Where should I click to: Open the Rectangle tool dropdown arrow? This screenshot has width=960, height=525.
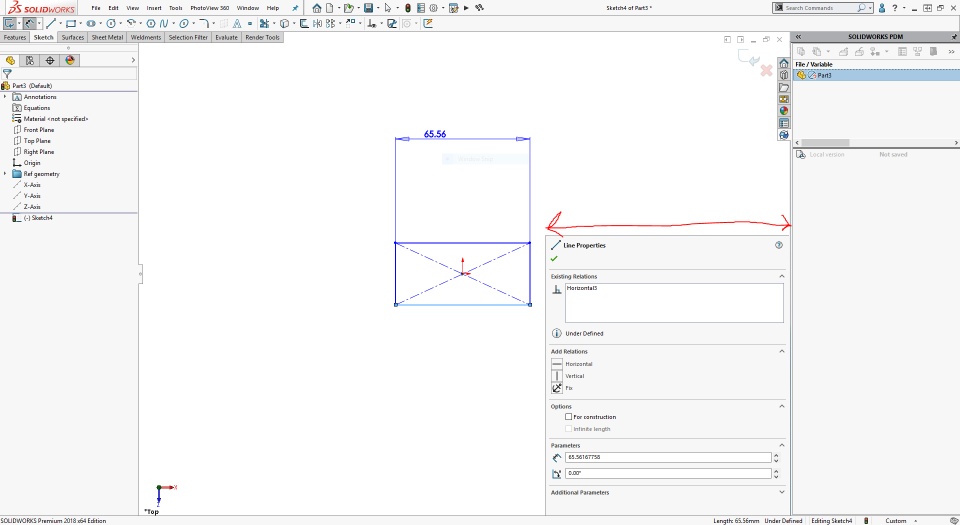coord(80,23)
